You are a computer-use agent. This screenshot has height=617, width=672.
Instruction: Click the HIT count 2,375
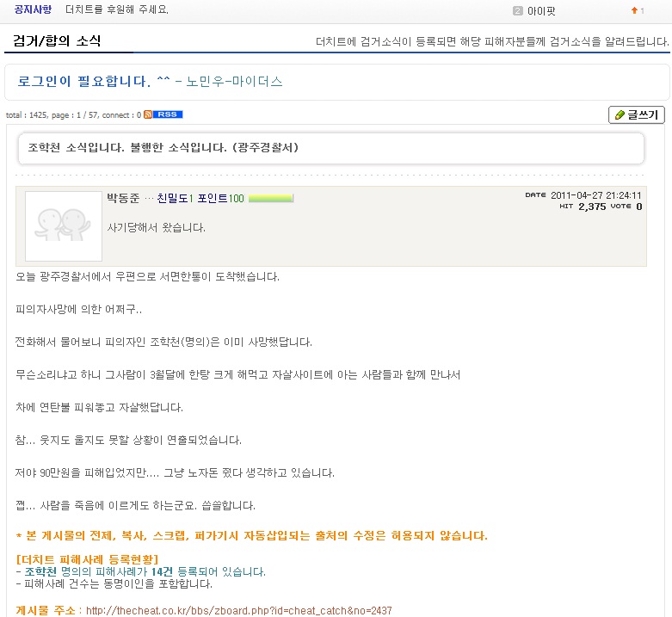click(x=592, y=207)
